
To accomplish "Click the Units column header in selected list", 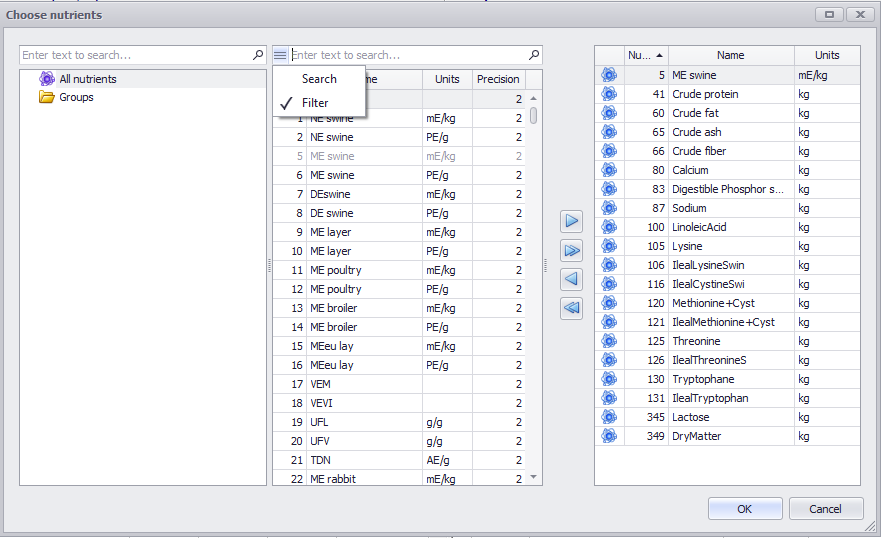I will click(827, 55).
